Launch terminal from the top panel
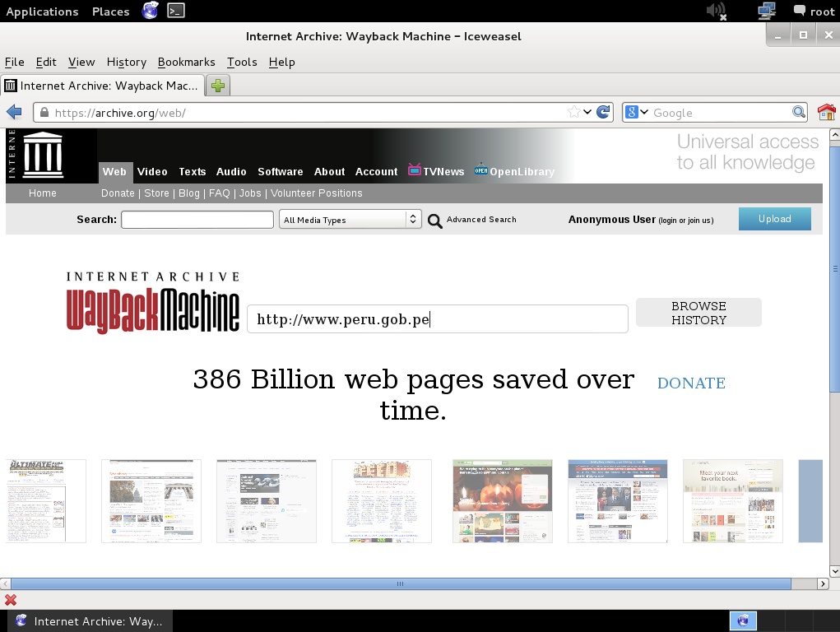840x632 pixels. (175, 11)
